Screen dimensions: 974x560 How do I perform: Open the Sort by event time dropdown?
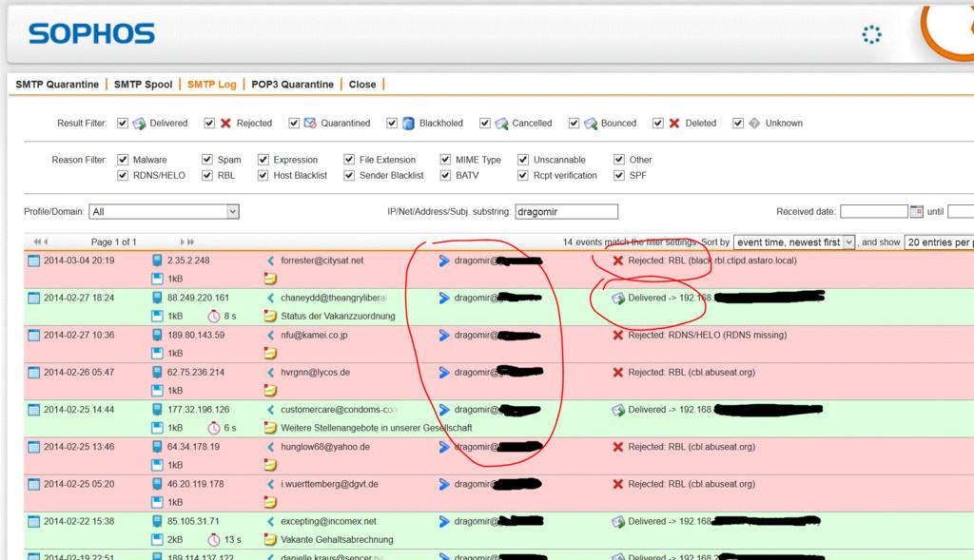pos(794,242)
